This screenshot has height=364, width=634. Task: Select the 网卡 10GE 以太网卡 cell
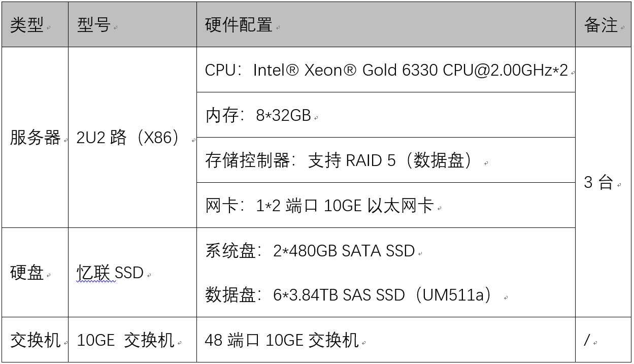click(320, 206)
